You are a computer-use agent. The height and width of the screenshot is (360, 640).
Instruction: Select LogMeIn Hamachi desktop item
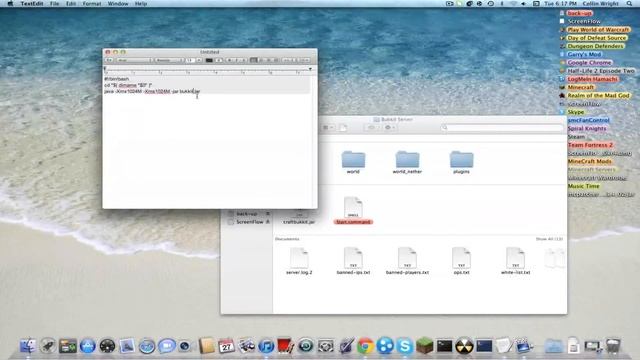tap(593, 79)
